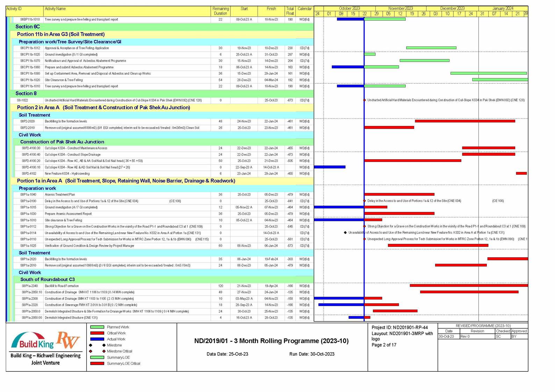Click the black Milestone diamond in legend
This screenshot has width=555, height=392.
coord(104,345)
